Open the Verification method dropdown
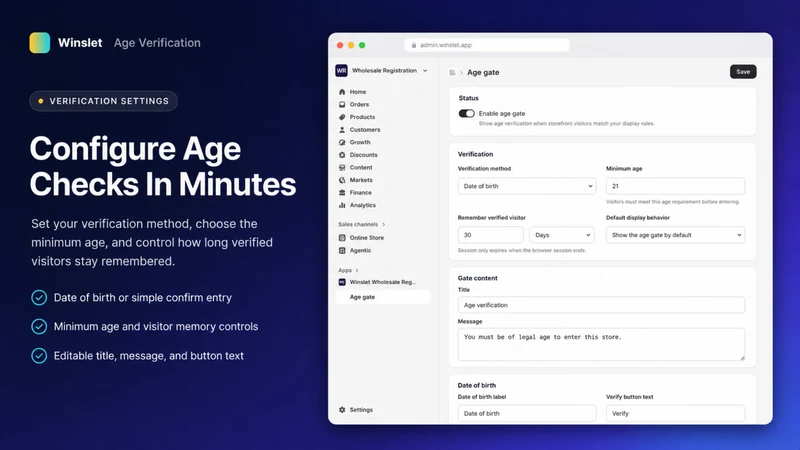800x450 pixels. point(527,186)
